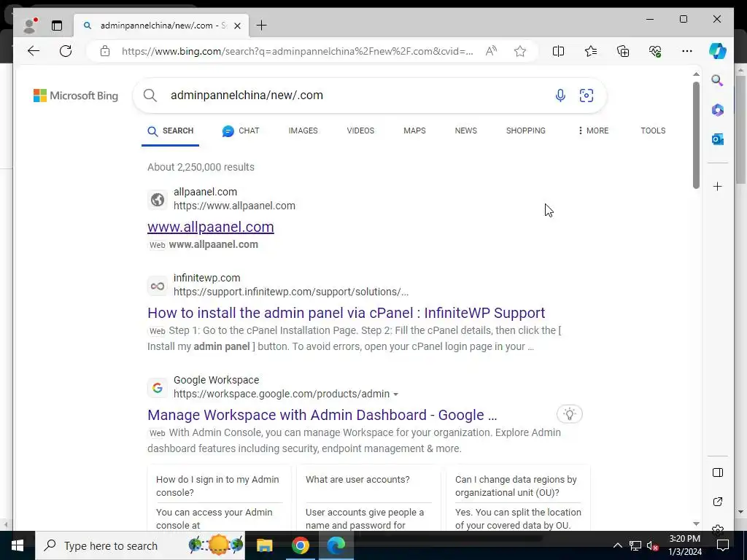Search using voice microphone icon
This screenshot has height=560, width=747.
[560, 96]
